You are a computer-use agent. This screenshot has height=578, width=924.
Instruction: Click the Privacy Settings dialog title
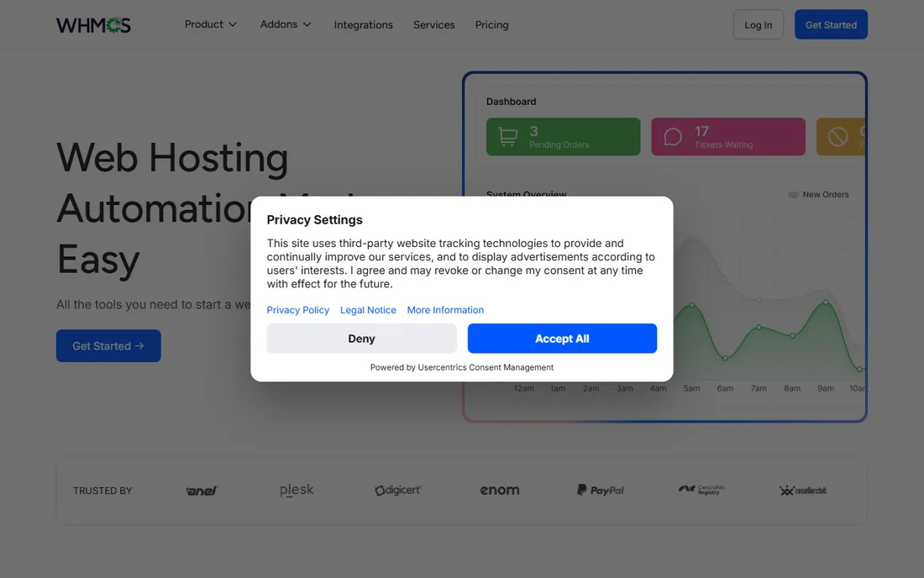(315, 220)
